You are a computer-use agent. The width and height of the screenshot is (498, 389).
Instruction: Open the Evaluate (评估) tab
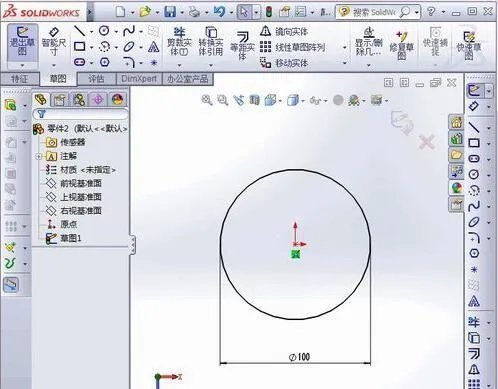click(x=97, y=79)
